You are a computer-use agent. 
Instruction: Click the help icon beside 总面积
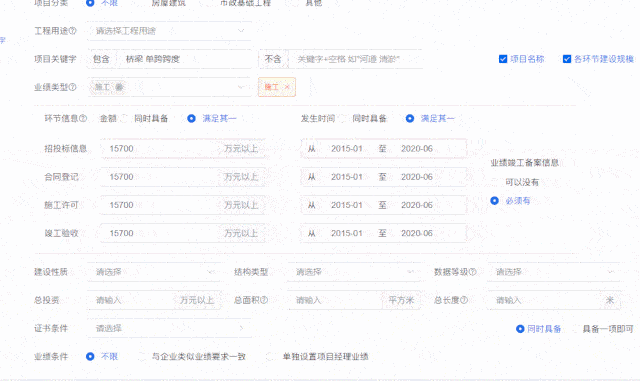click(264, 300)
